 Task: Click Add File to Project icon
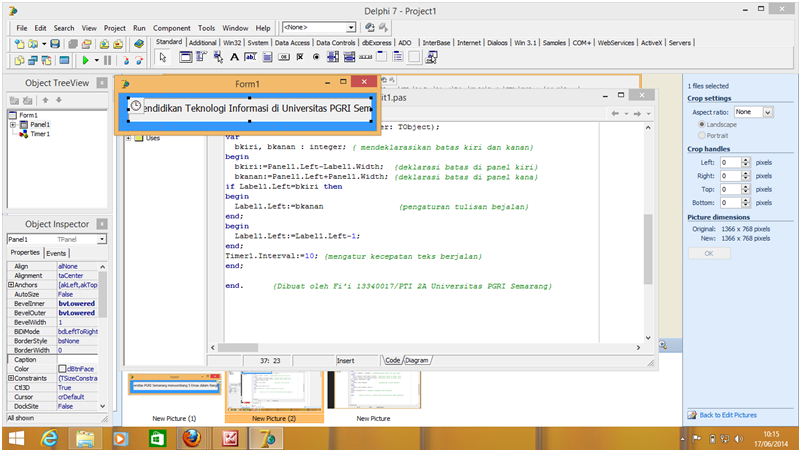coord(104,44)
